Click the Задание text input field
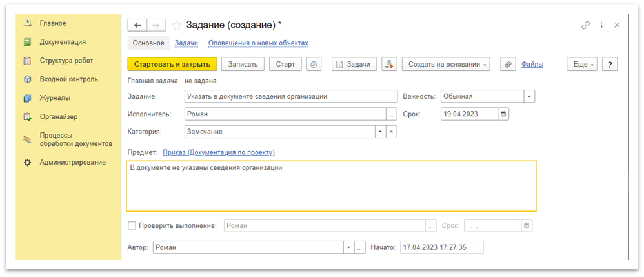Screen dimensions: 644x277 290,96
